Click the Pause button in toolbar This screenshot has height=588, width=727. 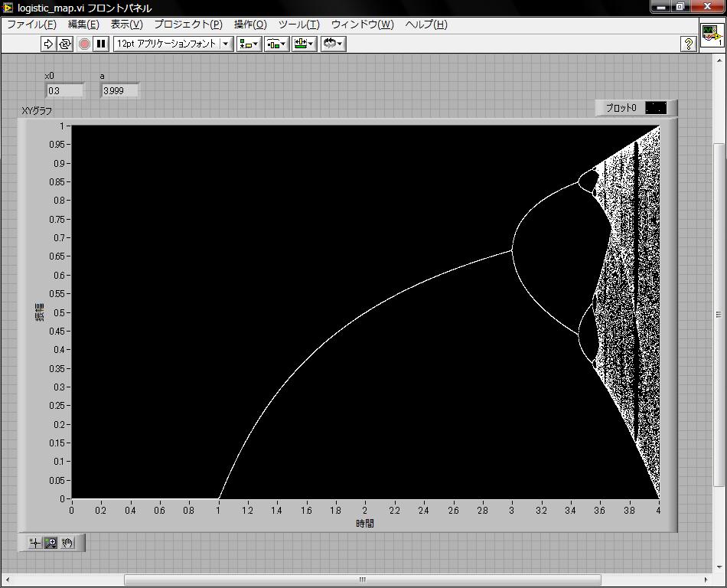100,44
